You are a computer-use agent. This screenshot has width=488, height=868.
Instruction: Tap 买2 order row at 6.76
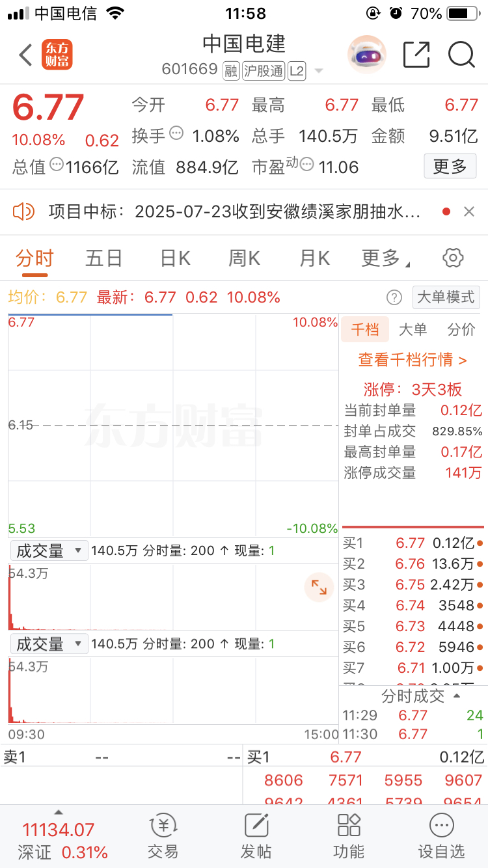413,563
